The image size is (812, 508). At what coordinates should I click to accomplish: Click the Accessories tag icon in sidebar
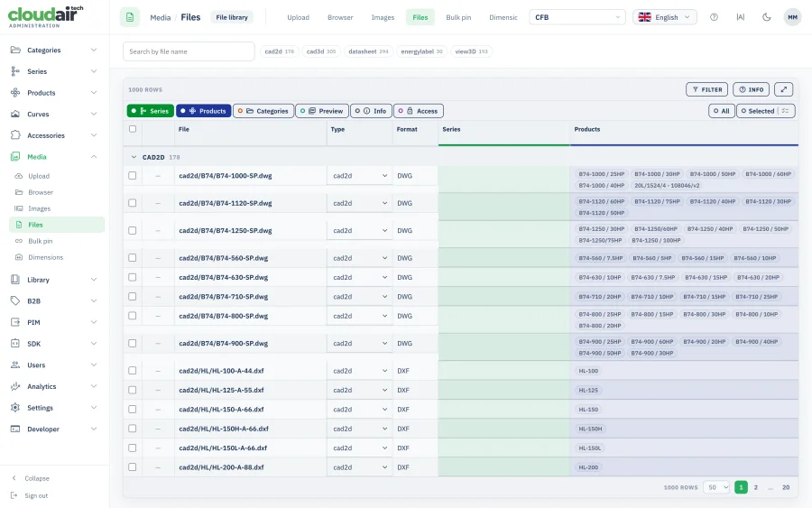[15, 135]
